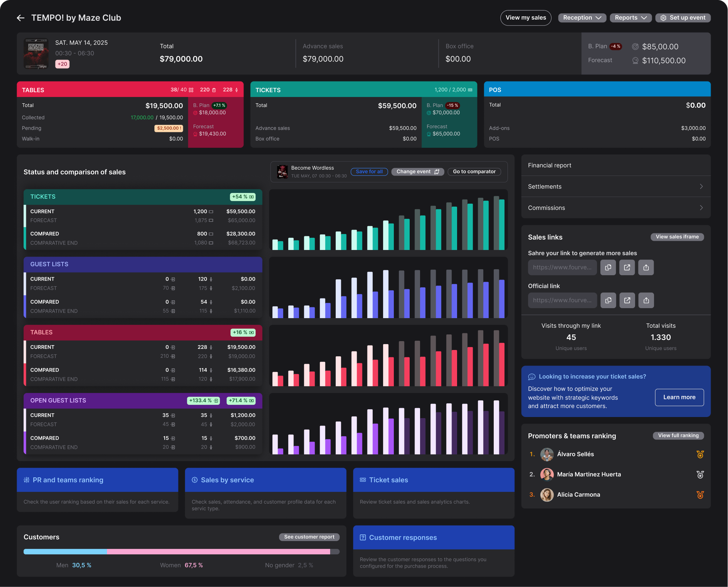The width and height of the screenshot is (728, 587).
Task: Click the PR and teams ranking icon
Action: [x=27, y=480]
